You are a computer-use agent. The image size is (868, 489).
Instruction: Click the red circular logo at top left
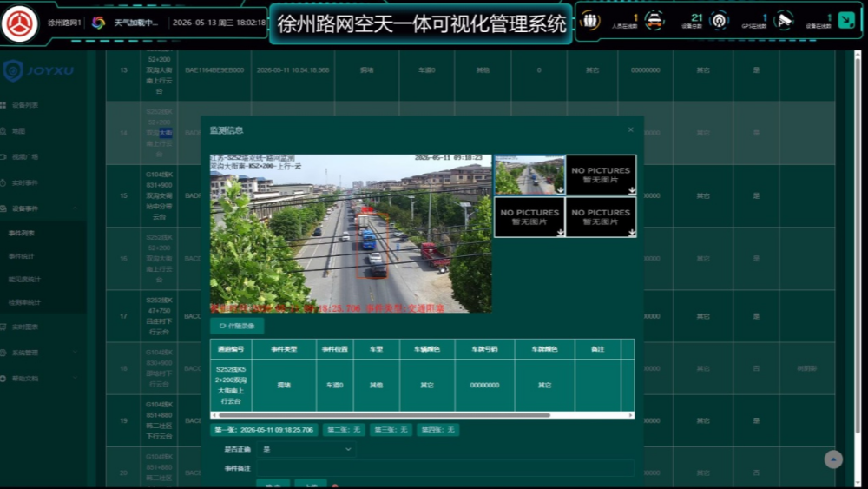pyautogui.click(x=19, y=23)
